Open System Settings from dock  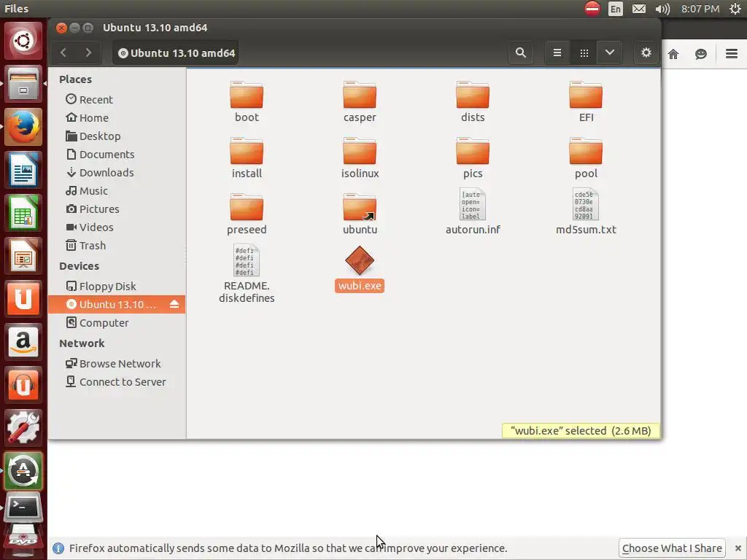pyautogui.click(x=23, y=427)
